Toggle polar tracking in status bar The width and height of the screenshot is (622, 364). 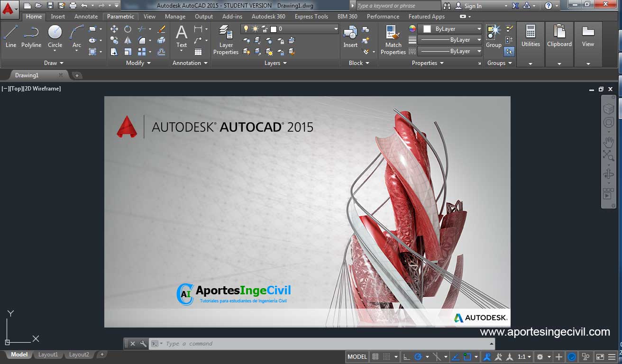[418, 357]
